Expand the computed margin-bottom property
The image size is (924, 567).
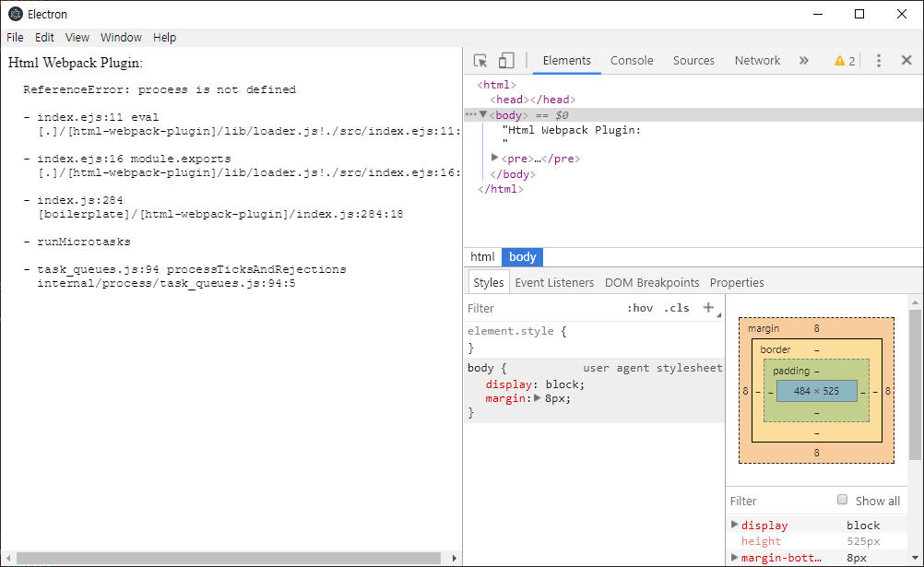734,556
